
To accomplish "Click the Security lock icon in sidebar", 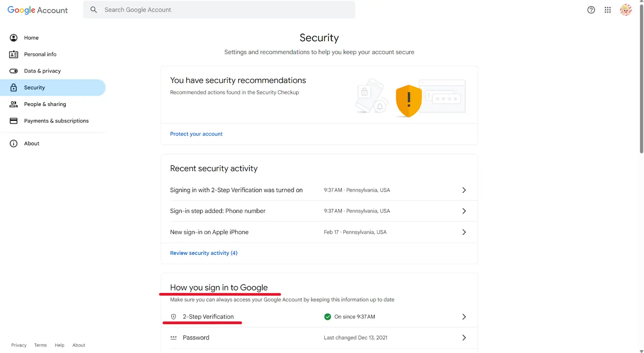I will tap(14, 87).
